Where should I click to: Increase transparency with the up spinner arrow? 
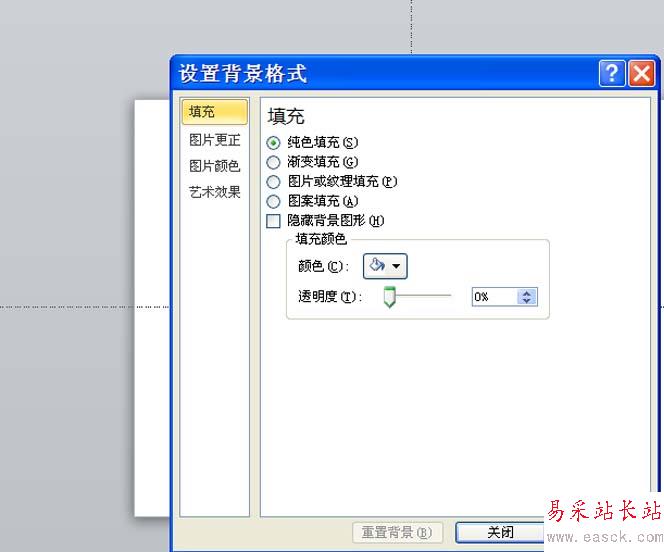click(526, 293)
